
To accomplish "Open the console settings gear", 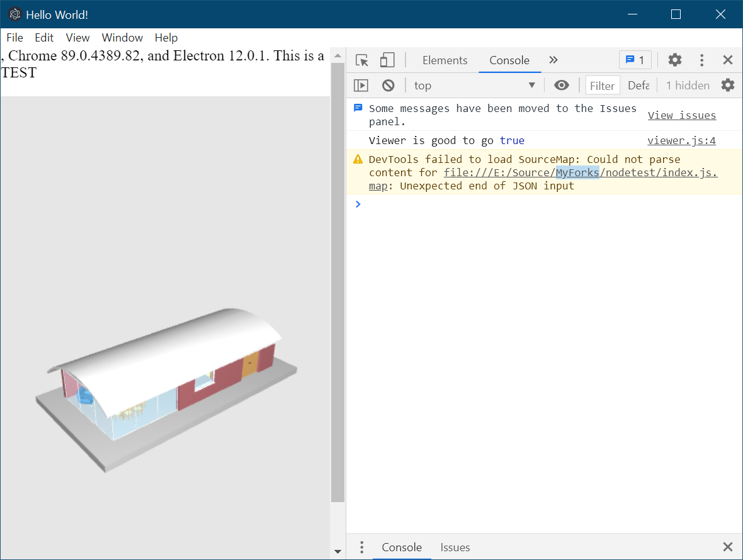I will (x=728, y=85).
